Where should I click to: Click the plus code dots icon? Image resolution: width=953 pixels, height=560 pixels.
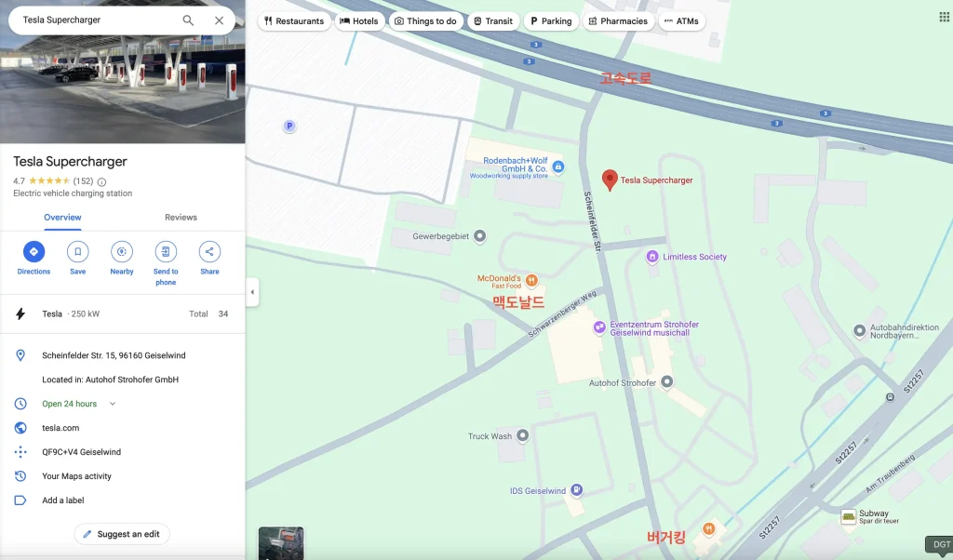(20, 452)
